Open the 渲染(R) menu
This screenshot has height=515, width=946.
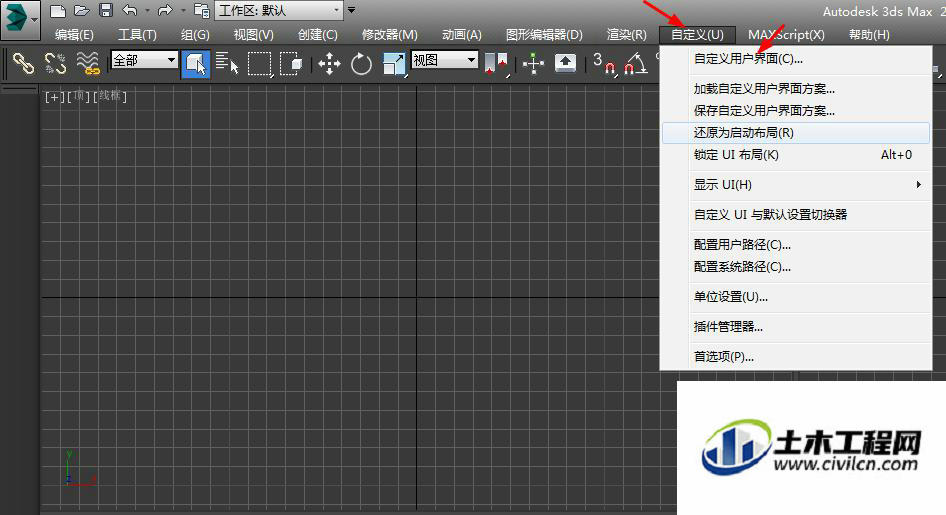tap(626, 34)
